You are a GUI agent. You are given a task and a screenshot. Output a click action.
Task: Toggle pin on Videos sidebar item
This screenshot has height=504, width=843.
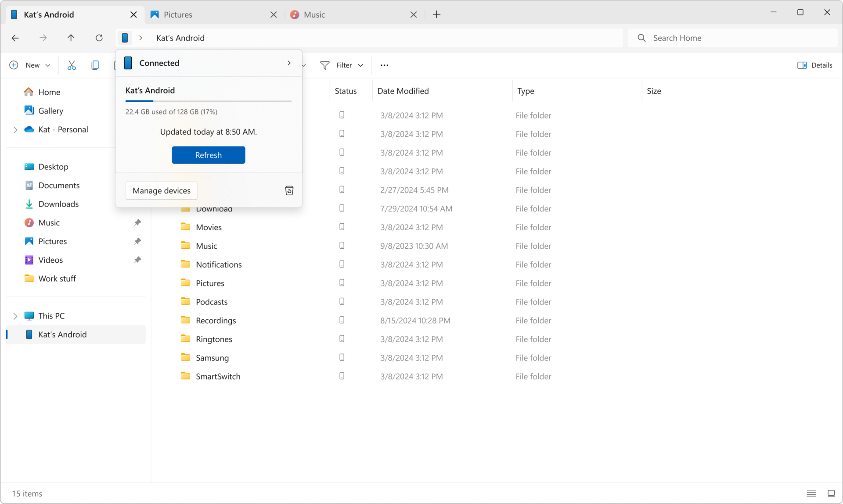pos(137,259)
